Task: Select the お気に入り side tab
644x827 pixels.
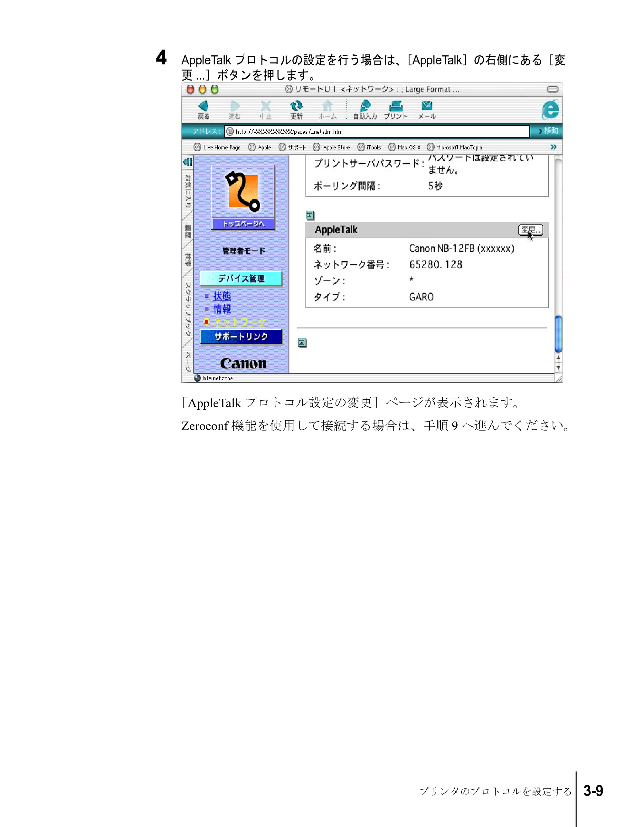Action: 187,191
